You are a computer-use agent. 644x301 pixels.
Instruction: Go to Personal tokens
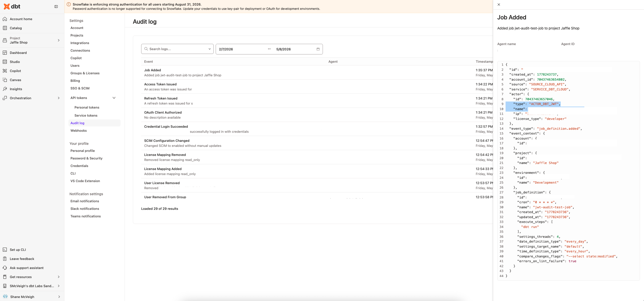87,107
